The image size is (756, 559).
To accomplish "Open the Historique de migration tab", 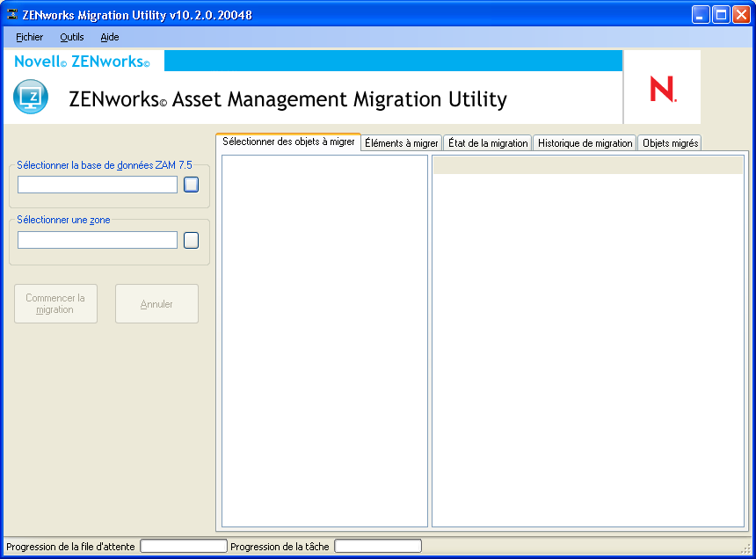I will (585, 143).
